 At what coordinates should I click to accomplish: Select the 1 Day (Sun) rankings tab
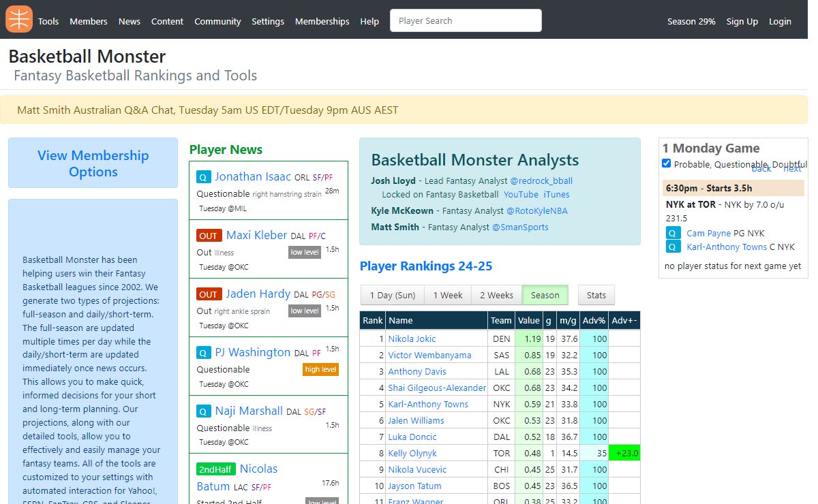point(393,295)
